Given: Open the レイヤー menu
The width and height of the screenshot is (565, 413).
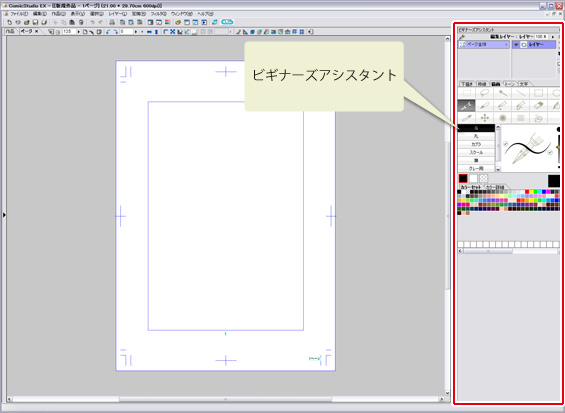Looking at the screenshot, I should (117, 14).
